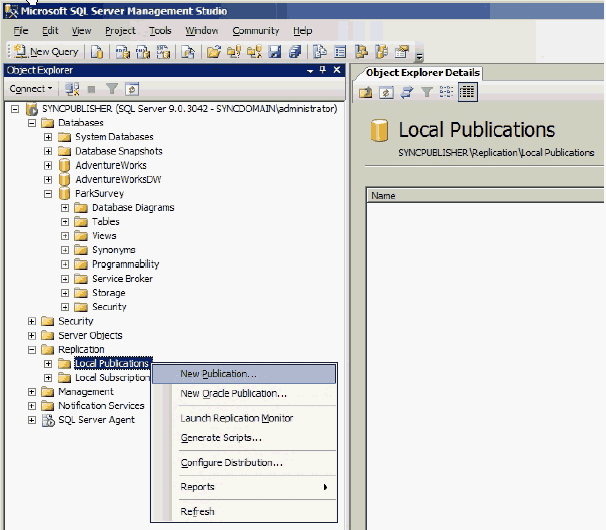606x530 pixels.
Task: Click the Stop square icon in Object Explorer
Action: tap(92, 89)
